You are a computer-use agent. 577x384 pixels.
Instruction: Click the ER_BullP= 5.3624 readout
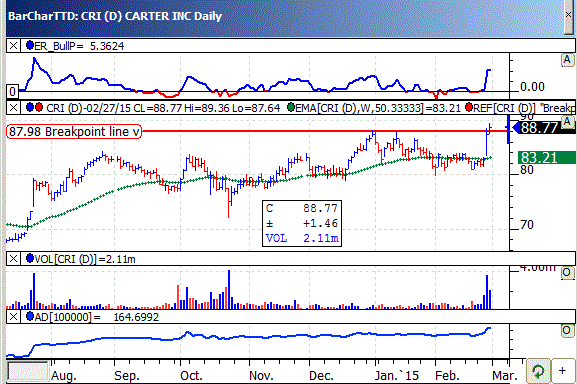tap(79, 46)
